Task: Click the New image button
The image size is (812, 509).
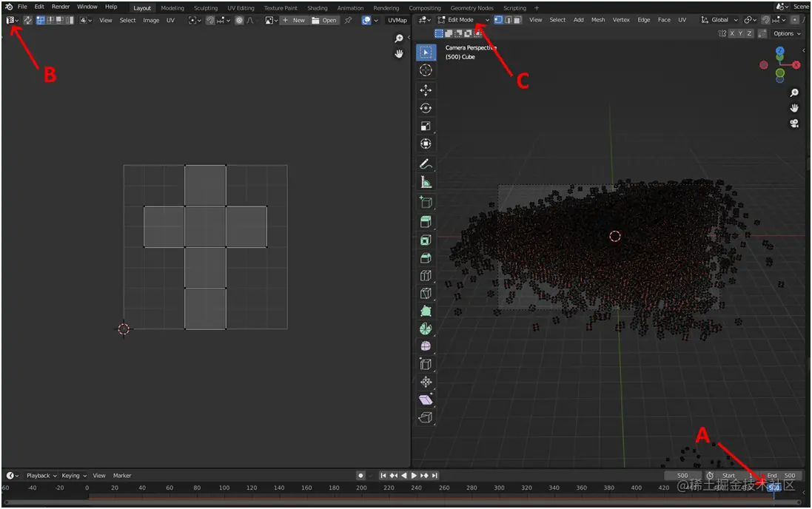Action: (294, 20)
